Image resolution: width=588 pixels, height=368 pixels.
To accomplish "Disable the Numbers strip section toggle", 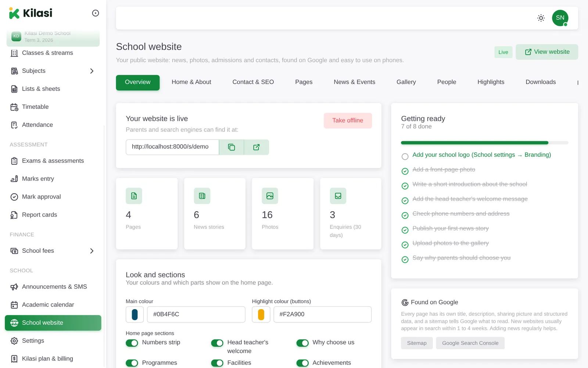I will [132, 343].
